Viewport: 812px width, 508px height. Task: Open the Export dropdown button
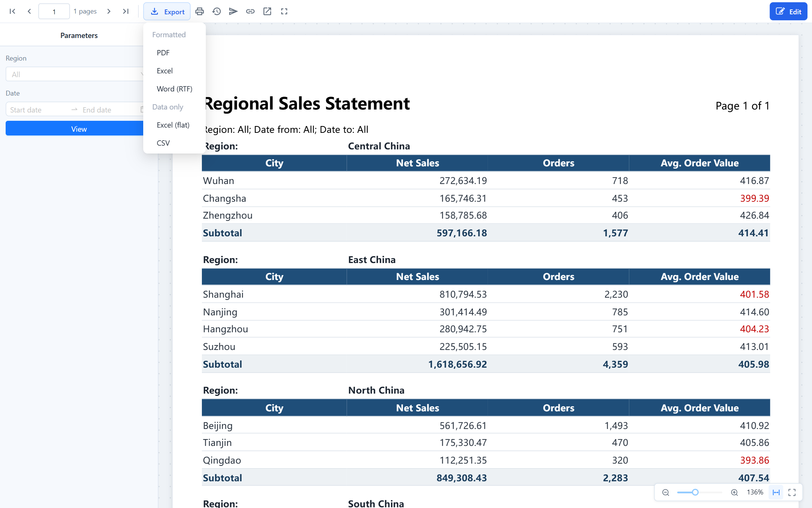tap(167, 11)
